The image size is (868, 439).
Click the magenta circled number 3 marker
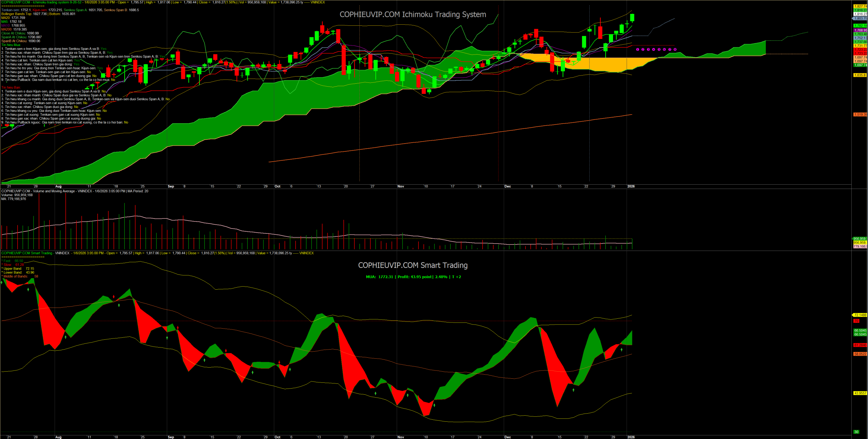[x=648, y=49]
